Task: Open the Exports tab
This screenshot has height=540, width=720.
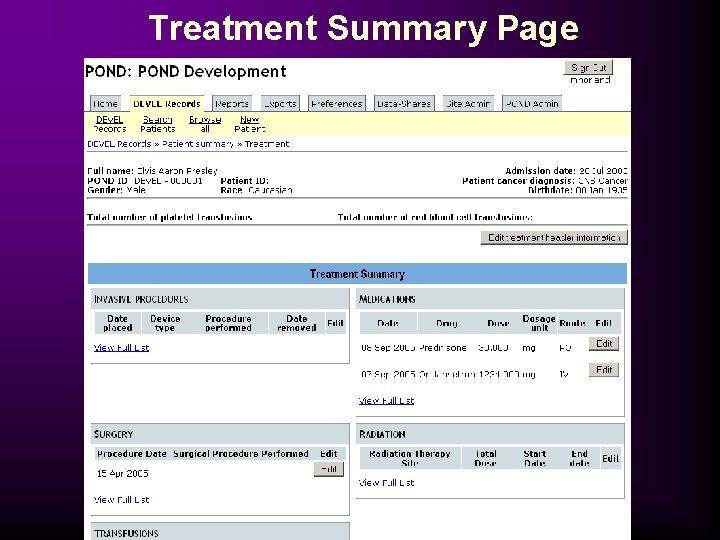Action: 280,104
